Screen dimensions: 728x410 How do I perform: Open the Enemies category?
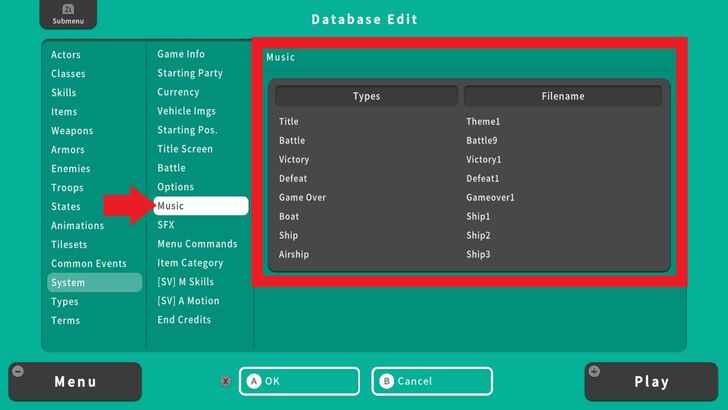[x=71, y=168]
